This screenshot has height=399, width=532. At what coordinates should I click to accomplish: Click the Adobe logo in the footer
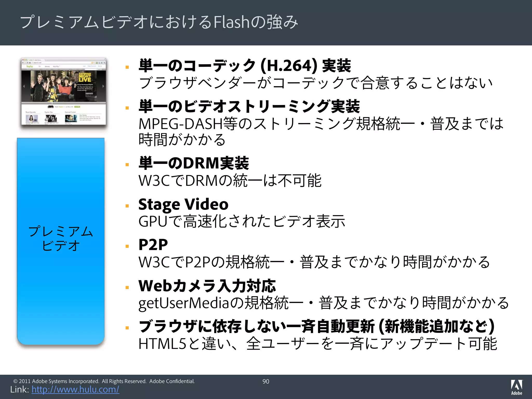516,387
